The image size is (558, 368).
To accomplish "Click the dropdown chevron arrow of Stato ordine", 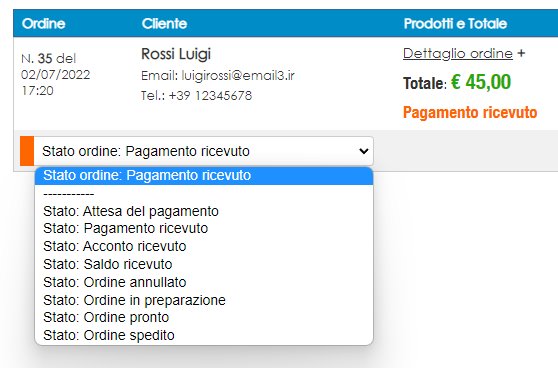I will [364, 151].
